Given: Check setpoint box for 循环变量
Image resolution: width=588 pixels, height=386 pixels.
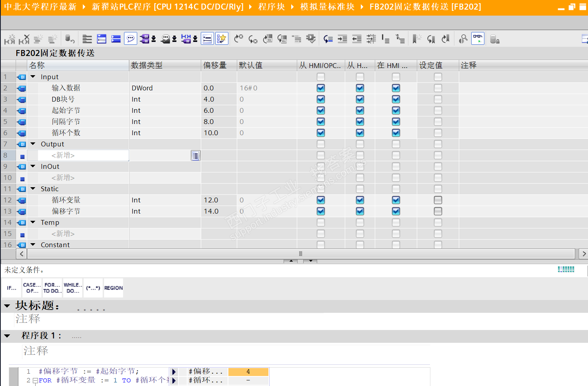Looking at the screenshot, I should point(438,200).
